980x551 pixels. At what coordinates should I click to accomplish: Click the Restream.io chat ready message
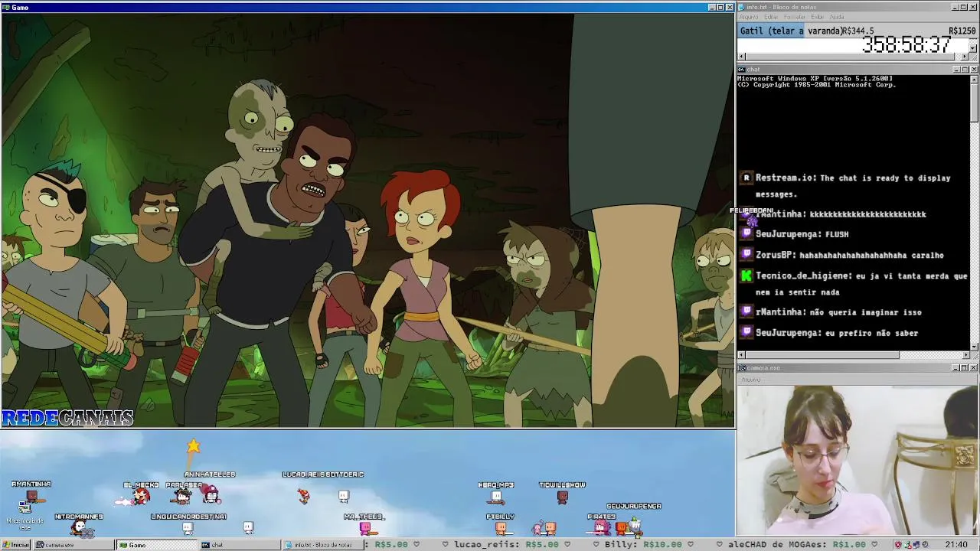(853, 185)
